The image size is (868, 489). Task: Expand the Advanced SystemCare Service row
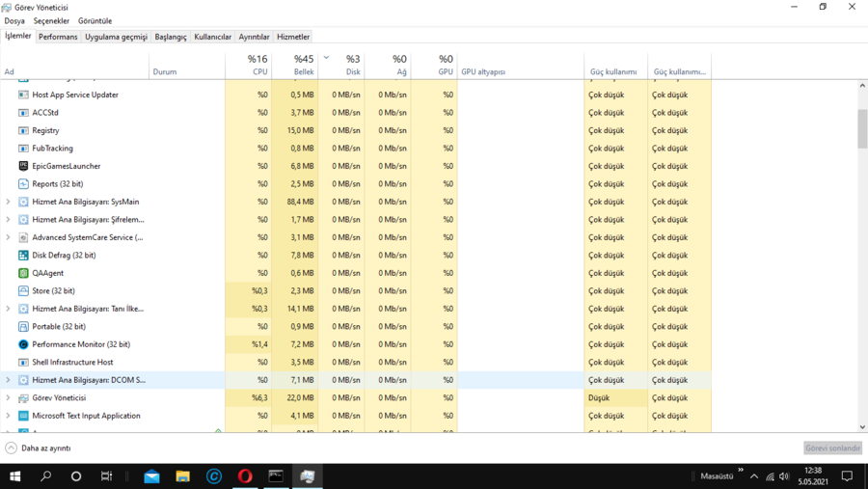pos(9,237)
